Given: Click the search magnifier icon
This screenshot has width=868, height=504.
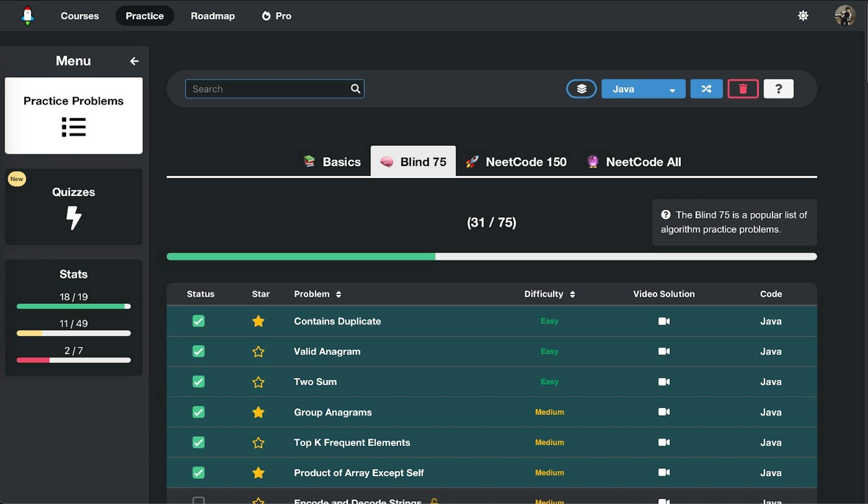Looking at the screenshot, I should [355, 89].
